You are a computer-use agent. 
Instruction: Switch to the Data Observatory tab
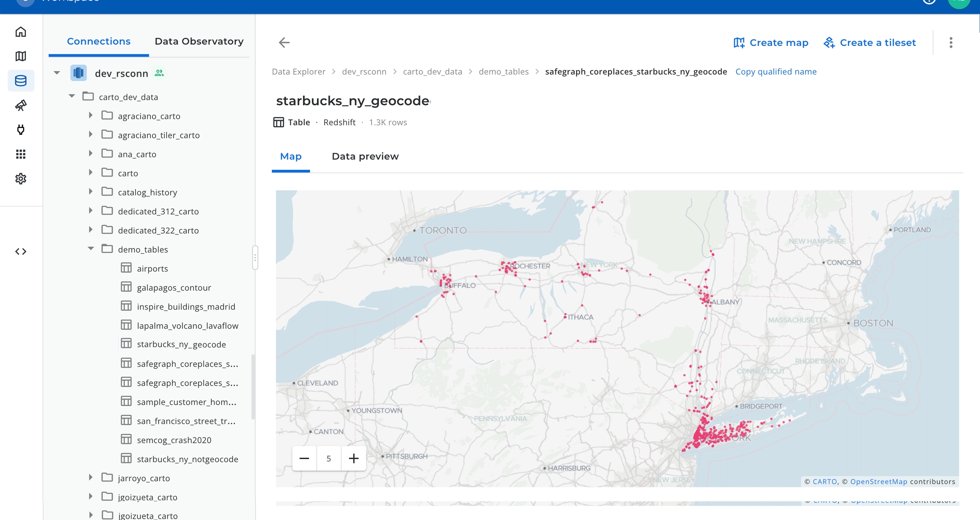(x=199, y=41)
